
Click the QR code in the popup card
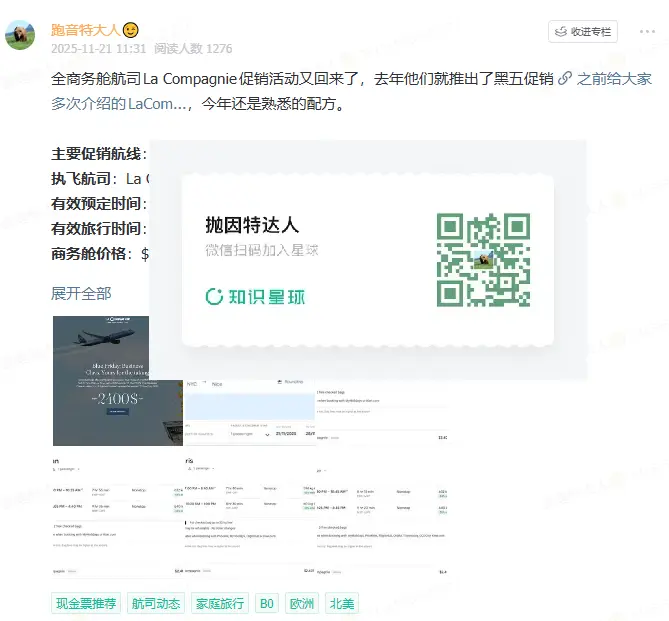pyautogui.click(x=483, y=259)
